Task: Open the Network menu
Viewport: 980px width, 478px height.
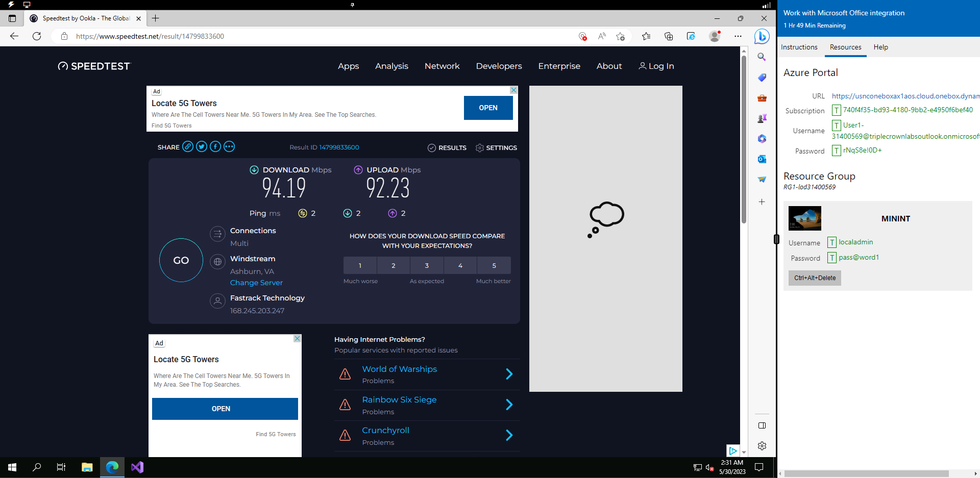Action: click(442, 66)
